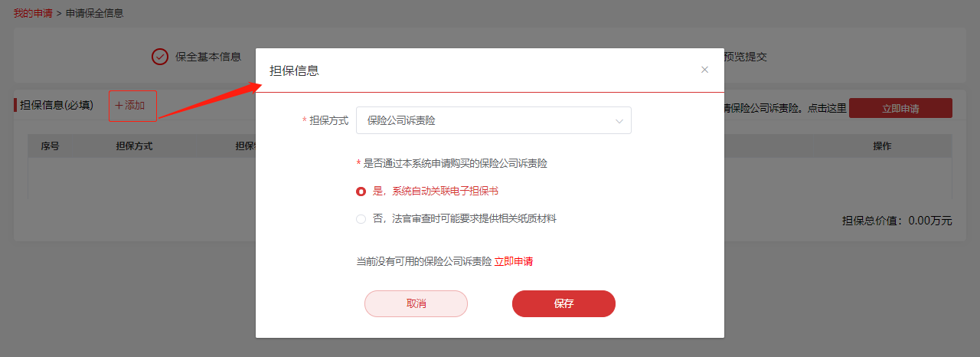Viewport: 980px width, 357px height.
Task: Expand the 担保方式 dropdown arrow
Action: click(619, 121)
